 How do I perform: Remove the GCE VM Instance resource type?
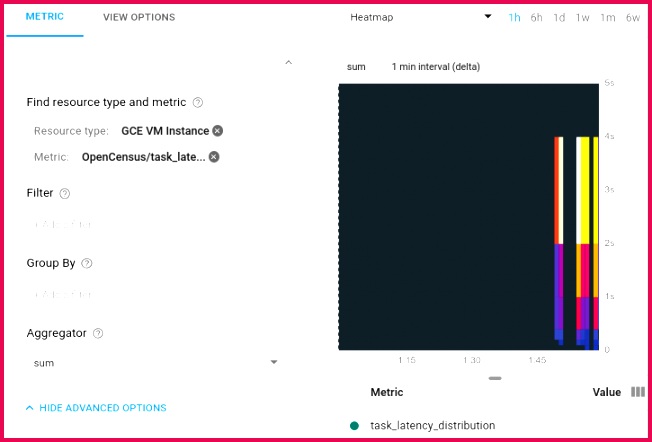[217, 131]
